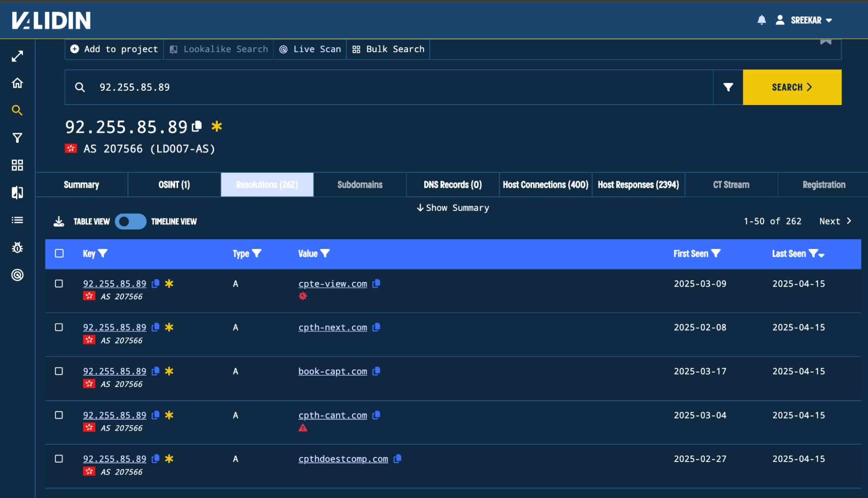
Task: Select the checkbox for cpte-view.com row
Action: [x=59, y=284]
